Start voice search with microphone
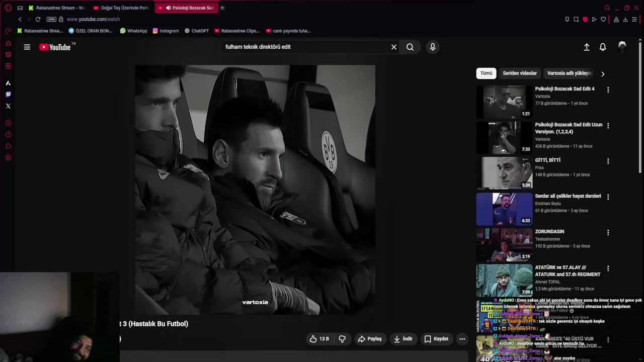This screenshot has height=362, width=644. 433,47
